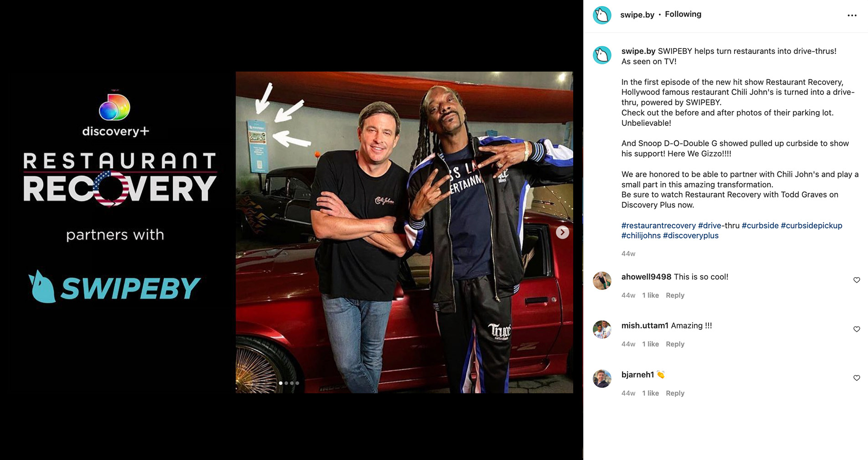Toggle the Following status button

[683, 14]
